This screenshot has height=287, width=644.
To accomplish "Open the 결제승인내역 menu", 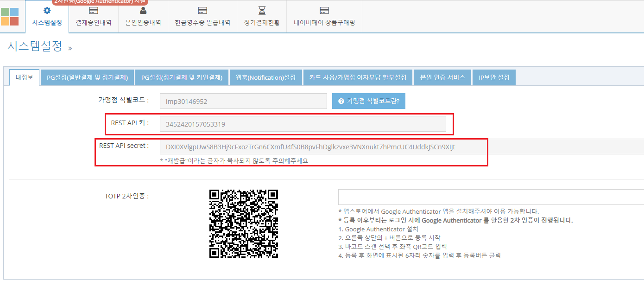I will [94, 17].
